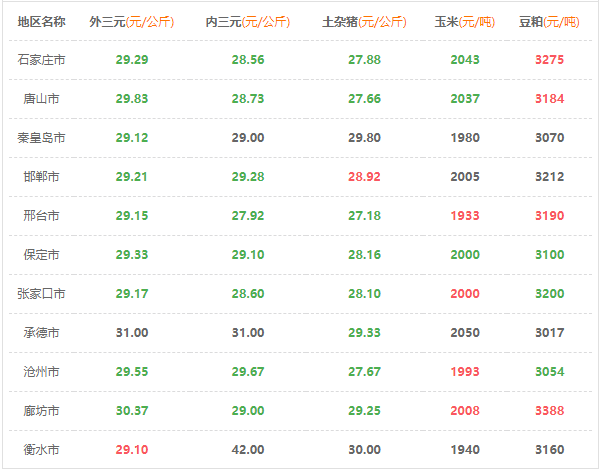
Task: Click the 豆粕(元/吨) column header
Action: click(550, 22)
